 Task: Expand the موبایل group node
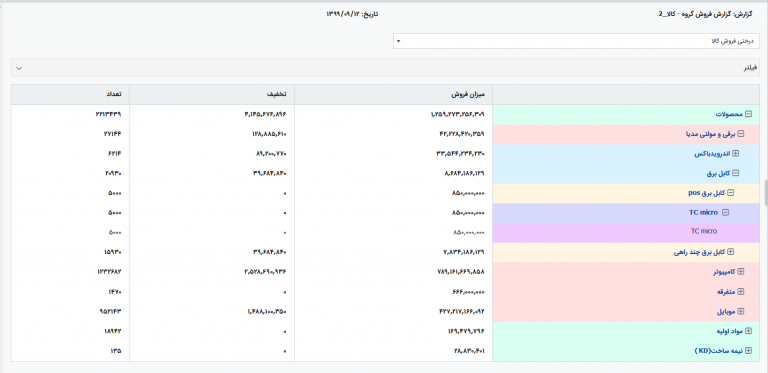coord(741,311)
